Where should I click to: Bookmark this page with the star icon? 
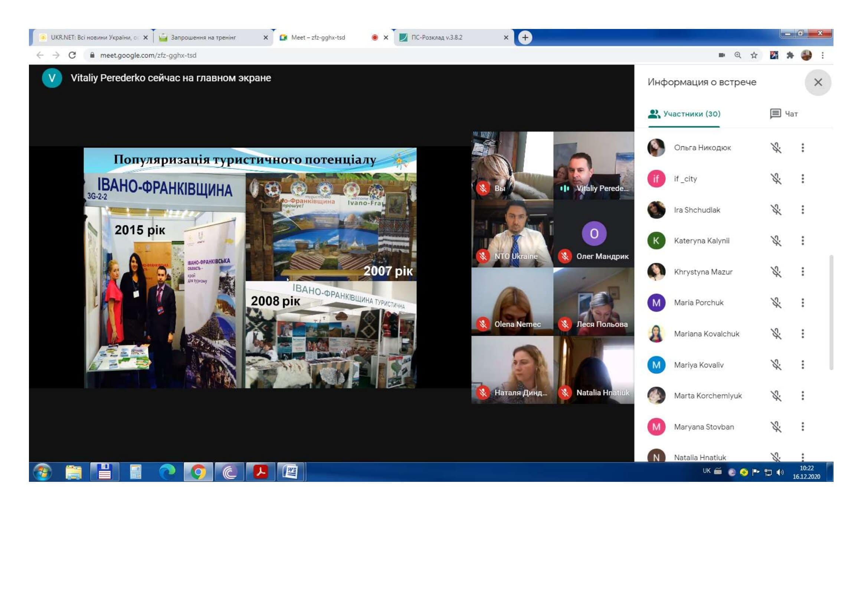[x=754, y=55]
